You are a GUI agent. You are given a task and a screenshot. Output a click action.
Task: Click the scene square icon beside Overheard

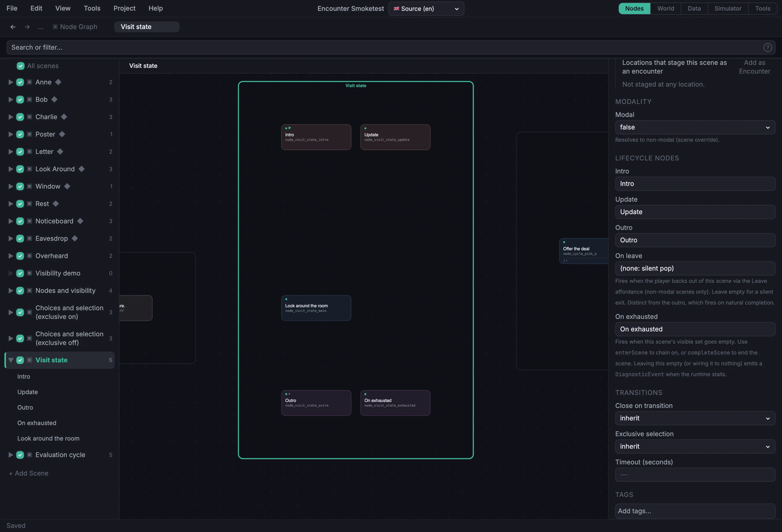[x=30, y=256]
